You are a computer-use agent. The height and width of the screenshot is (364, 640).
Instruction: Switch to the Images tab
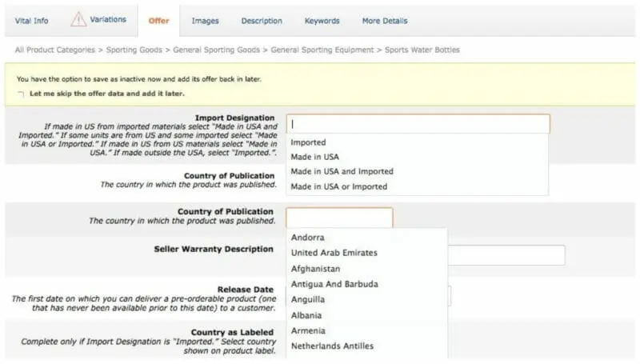click(206, 21)
